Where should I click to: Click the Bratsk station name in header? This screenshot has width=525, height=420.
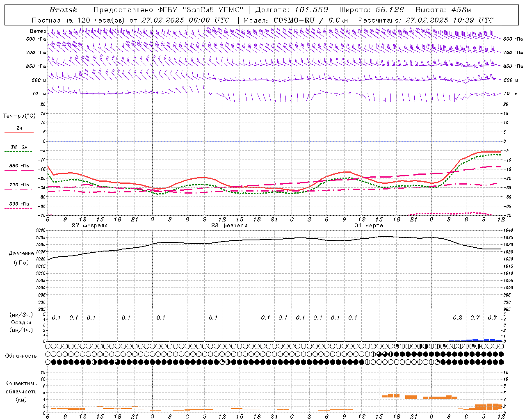coord(63,10)
